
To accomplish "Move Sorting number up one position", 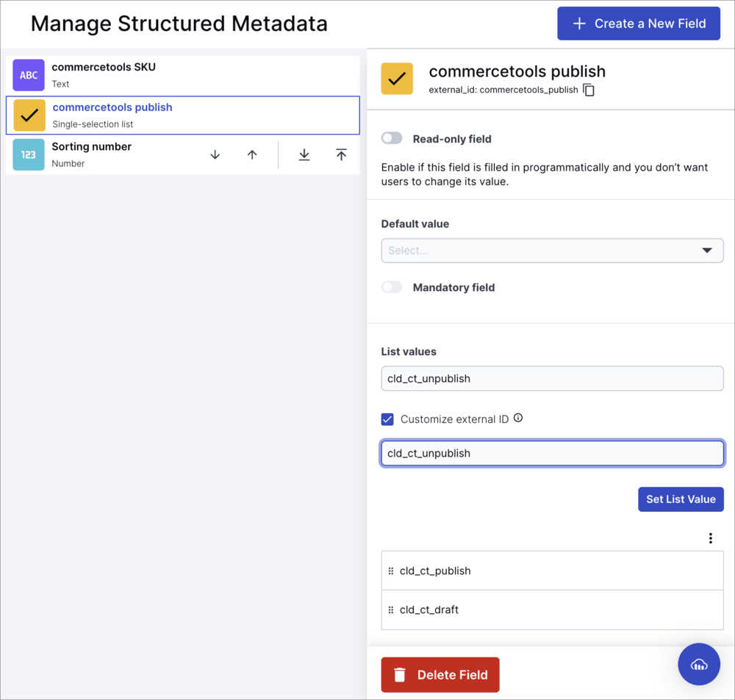I will pyautogui.click(x=252, y=154).
